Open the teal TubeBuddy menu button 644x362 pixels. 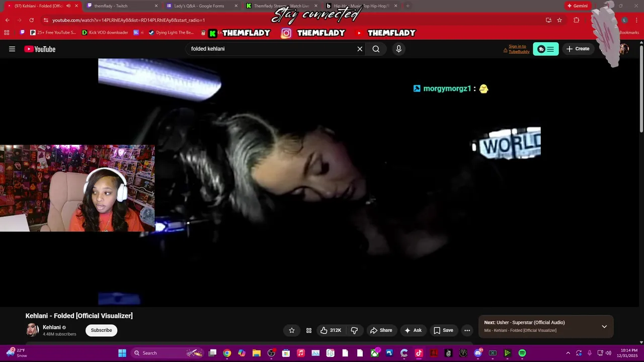[x=546, y=49]
